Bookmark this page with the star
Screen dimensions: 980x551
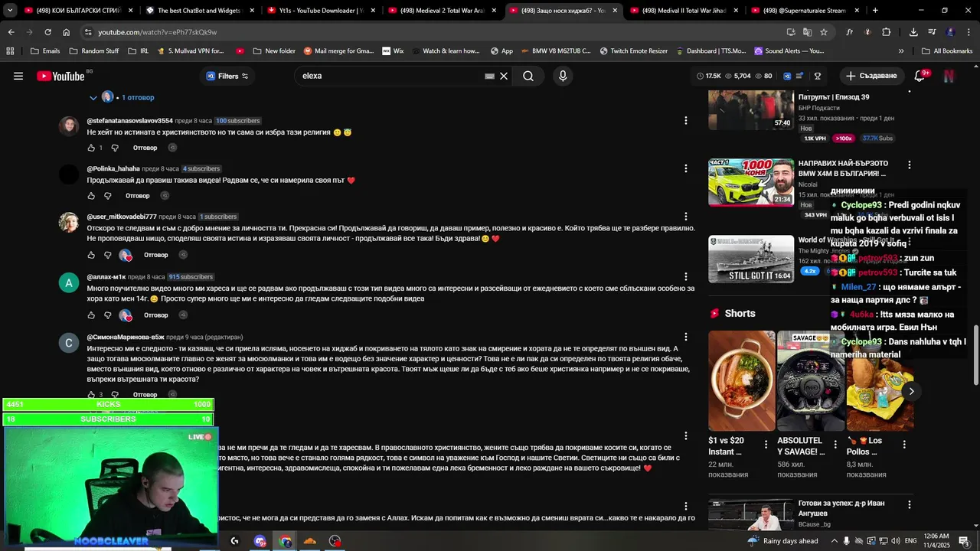pyautogui.click(x=824, y=32)
